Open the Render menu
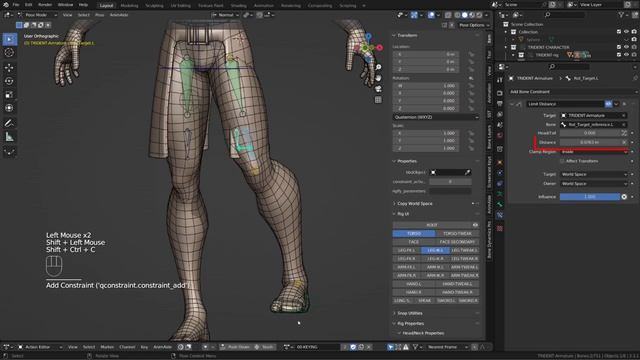This screenshot has width=640, height=360. coord(45,5)
